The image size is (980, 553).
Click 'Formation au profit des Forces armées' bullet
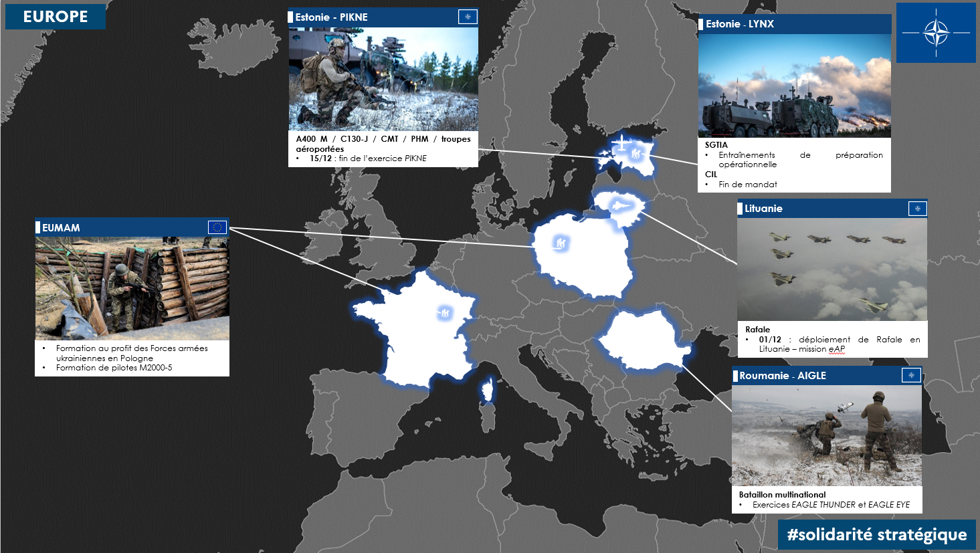click(132, 353)
